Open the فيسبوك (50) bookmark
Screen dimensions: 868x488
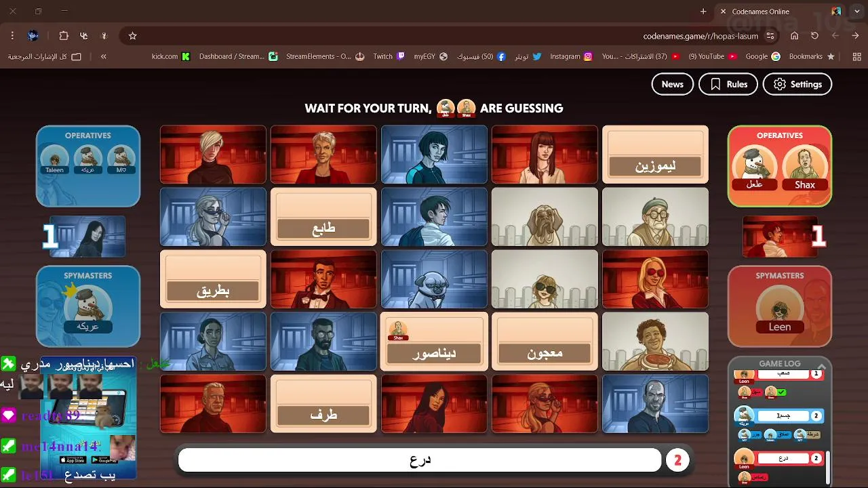tap(481, 56)
